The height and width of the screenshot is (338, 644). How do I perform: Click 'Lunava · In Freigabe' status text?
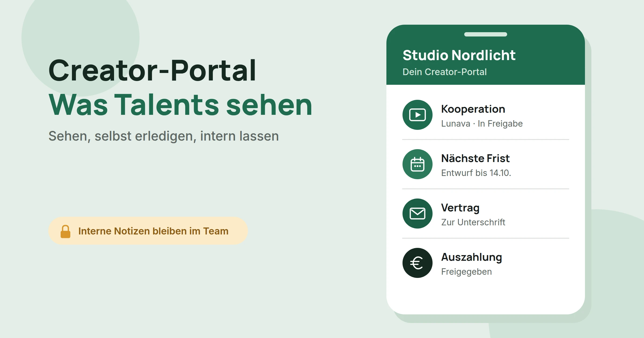click(x=482, y=123)
